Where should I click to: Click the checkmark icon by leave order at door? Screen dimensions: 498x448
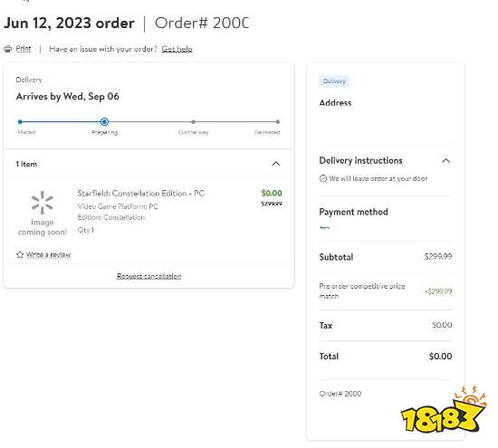(323, 178)
